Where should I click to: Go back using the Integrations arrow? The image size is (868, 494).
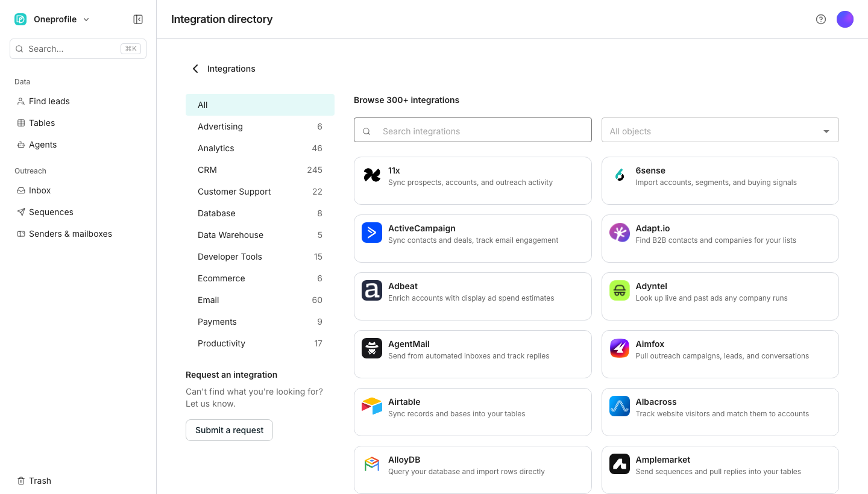[x=195, y=69]
